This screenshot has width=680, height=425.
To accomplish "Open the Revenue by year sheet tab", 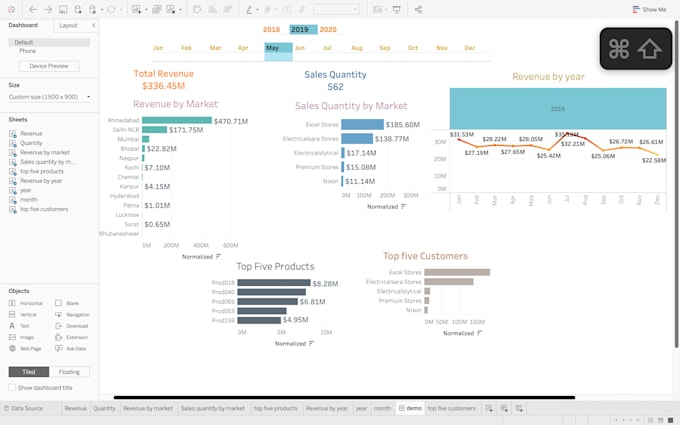I will [x=326, y=408].
